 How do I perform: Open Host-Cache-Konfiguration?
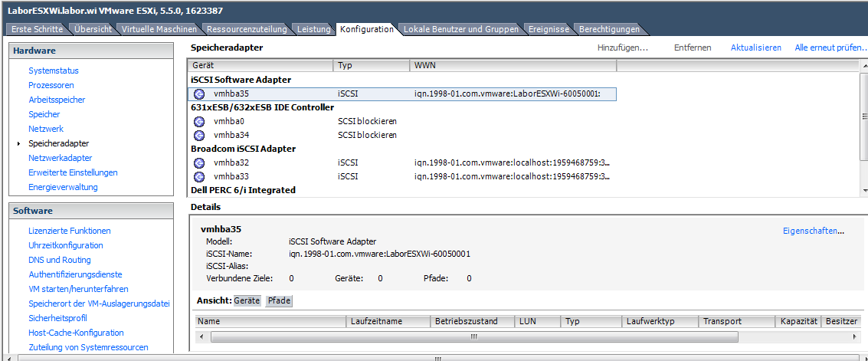coord(77,333)
